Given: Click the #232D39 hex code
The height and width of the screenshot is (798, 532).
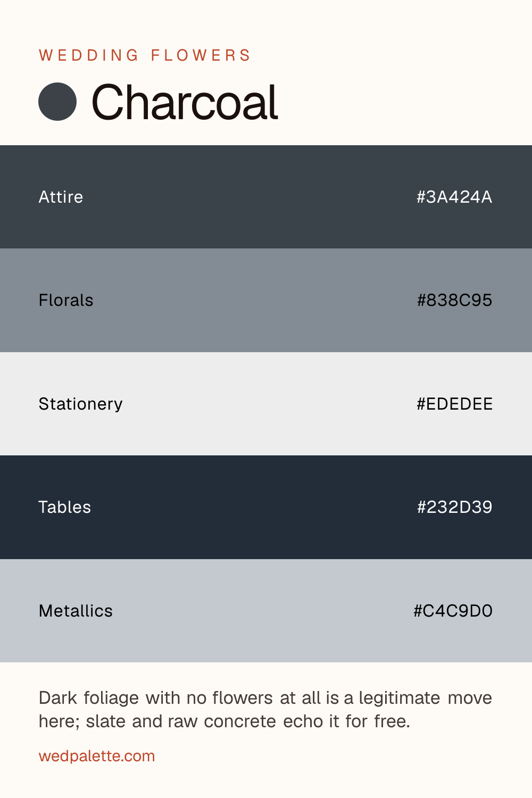Looking at the screenshot, I should click(454, 507).
